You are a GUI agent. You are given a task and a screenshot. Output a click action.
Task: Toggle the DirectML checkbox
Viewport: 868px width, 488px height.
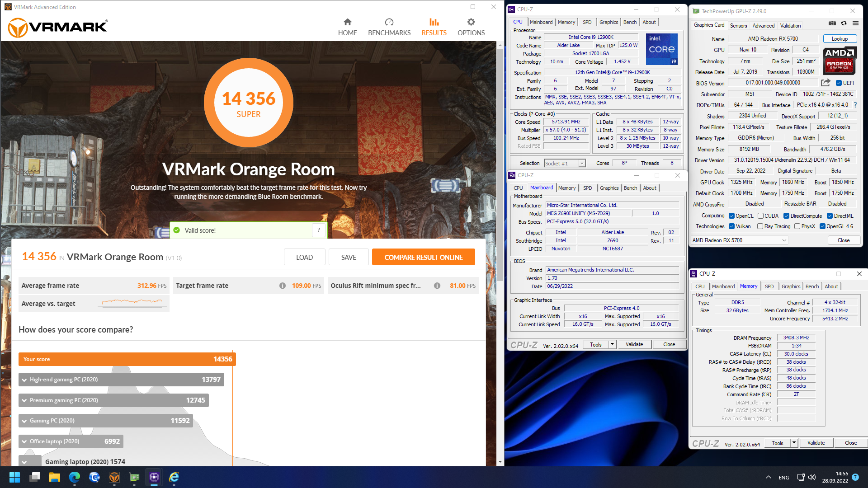(830, 216)
